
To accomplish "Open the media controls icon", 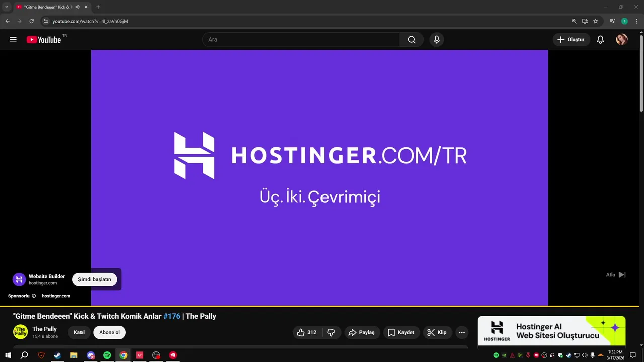I will (x=612, y=21).
